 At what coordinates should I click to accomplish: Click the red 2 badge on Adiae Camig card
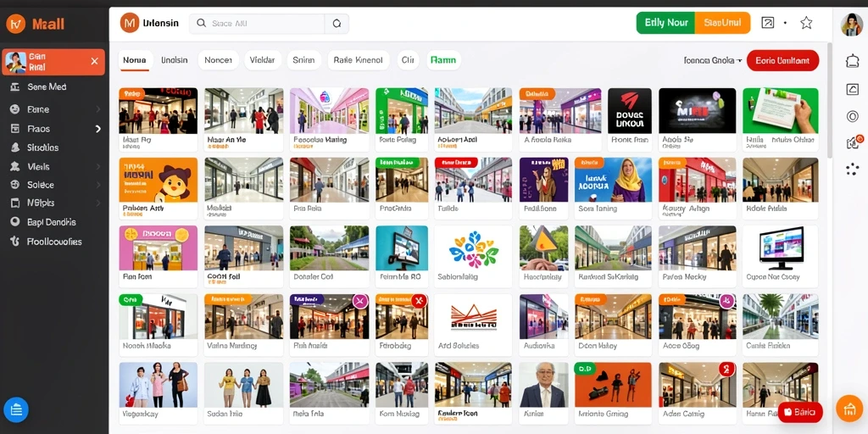click(726, 370)
